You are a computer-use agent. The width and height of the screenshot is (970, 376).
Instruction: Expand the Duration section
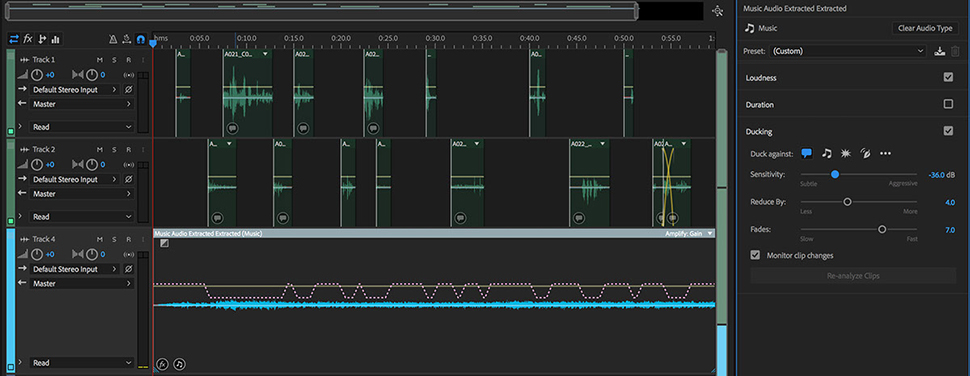click(x=760, y=105)
